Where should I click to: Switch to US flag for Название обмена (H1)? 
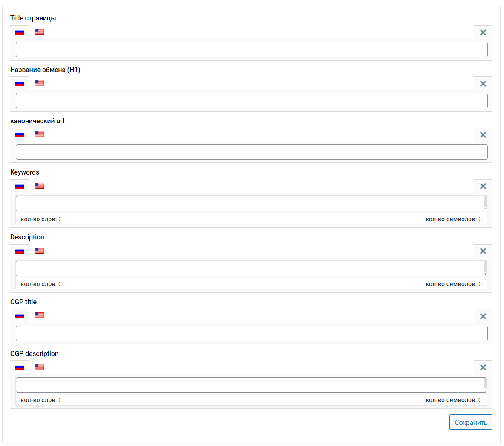(x=39, y=83)
